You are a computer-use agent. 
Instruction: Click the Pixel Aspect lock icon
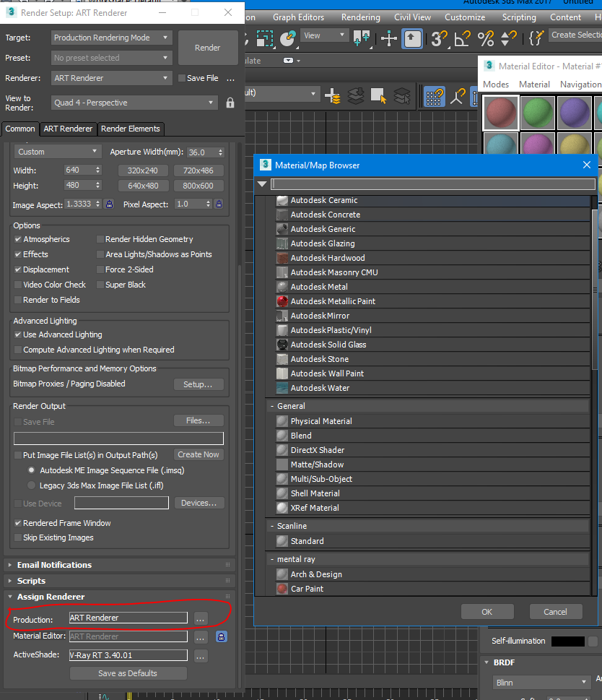(x=219, y=204)
